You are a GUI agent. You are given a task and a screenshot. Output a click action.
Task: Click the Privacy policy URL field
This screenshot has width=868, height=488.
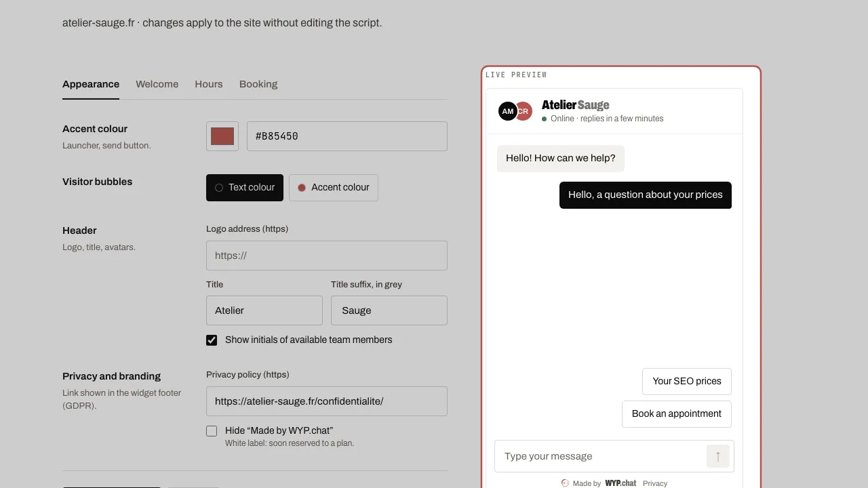coord(327,401)
